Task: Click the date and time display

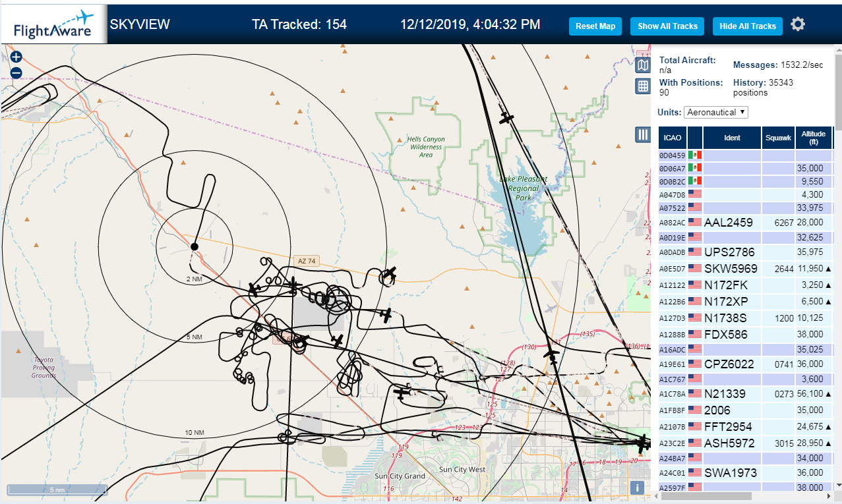Action: click(470, 24)
